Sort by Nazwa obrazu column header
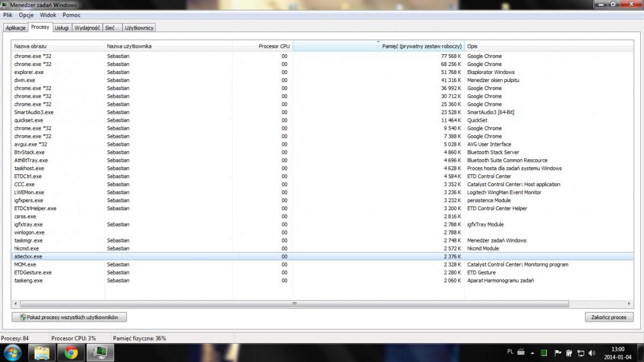The height and width of the screenshot is (362, 644). (58, 46)
